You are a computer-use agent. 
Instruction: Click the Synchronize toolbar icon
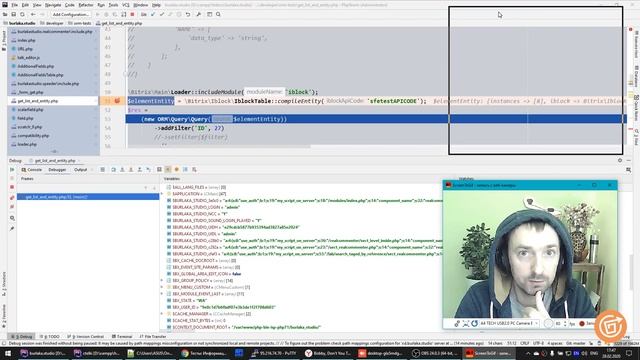tap(22, 14)
